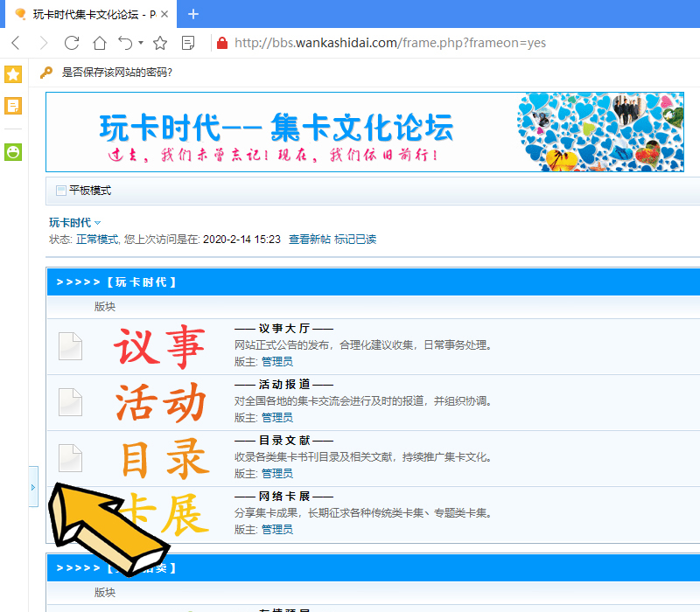
Task: Click the browser back arrow
Action: click(x=16, y=43)
